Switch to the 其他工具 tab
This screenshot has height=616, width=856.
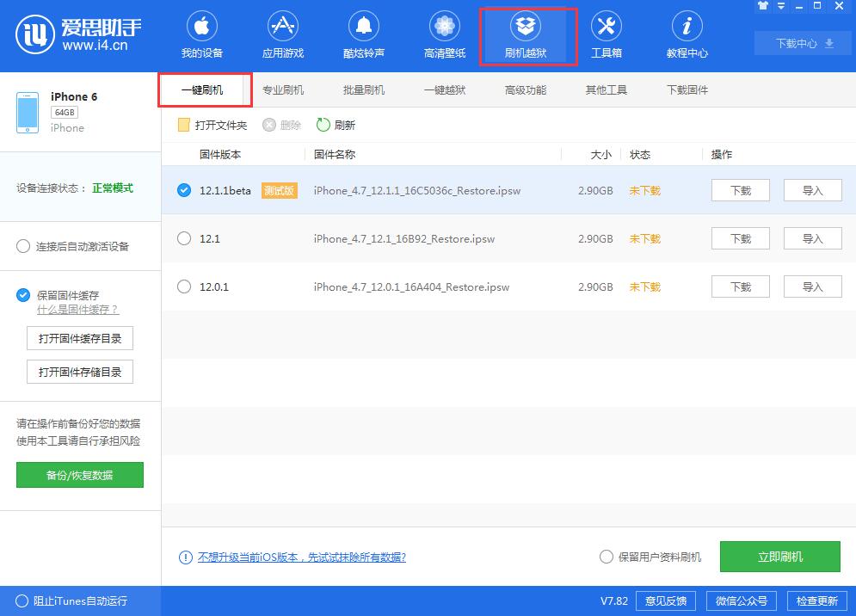click(606, 89)
